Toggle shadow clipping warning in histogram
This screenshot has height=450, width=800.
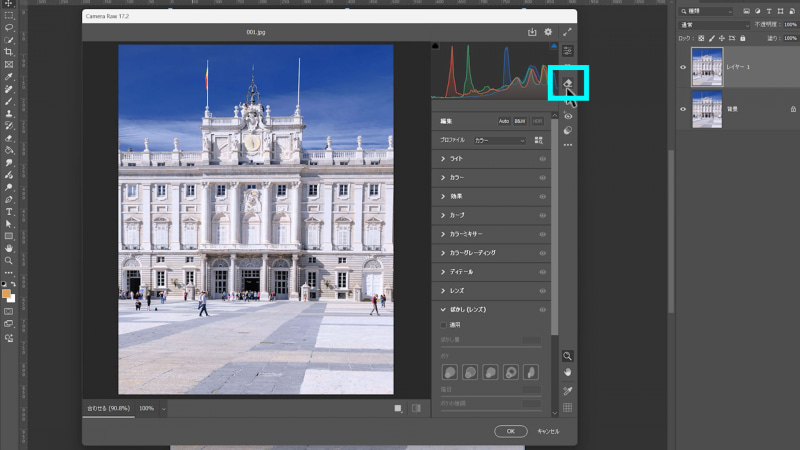(x=435, y=46)
